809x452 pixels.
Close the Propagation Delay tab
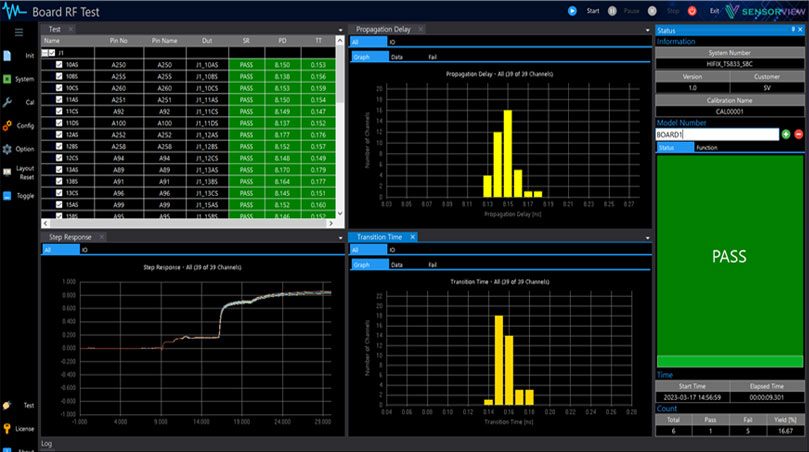(x=420, y=29)
